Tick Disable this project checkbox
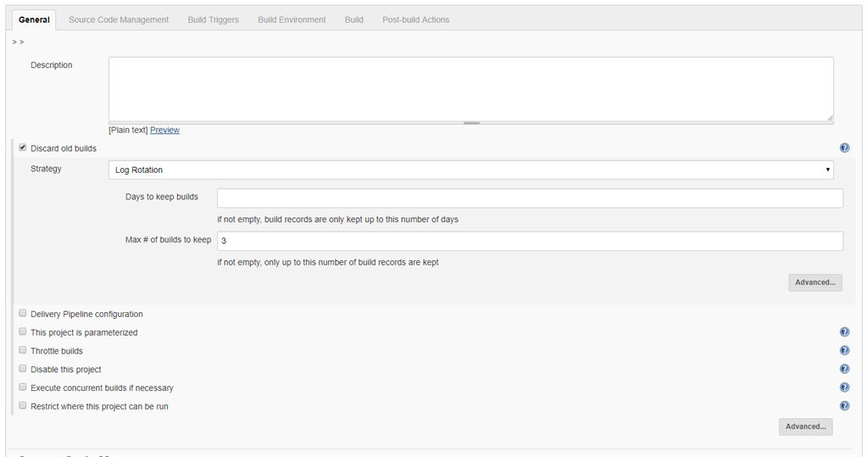 click(23, 369)
